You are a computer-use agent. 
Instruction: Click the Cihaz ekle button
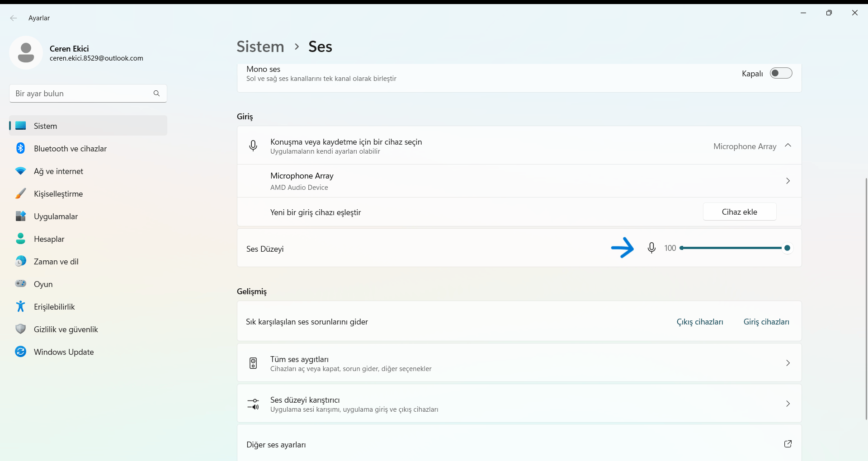(739, 212)
